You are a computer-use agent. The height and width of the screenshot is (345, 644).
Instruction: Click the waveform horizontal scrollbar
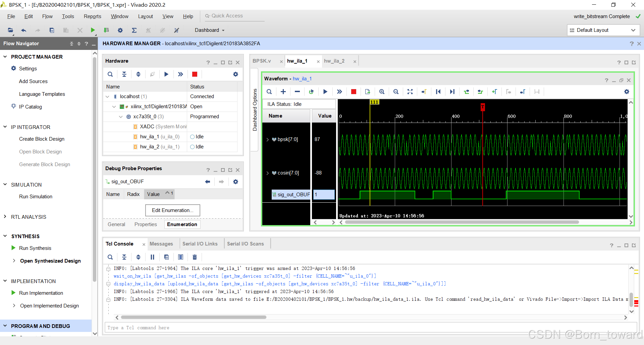pyautogui.click(x=462, y=222)
